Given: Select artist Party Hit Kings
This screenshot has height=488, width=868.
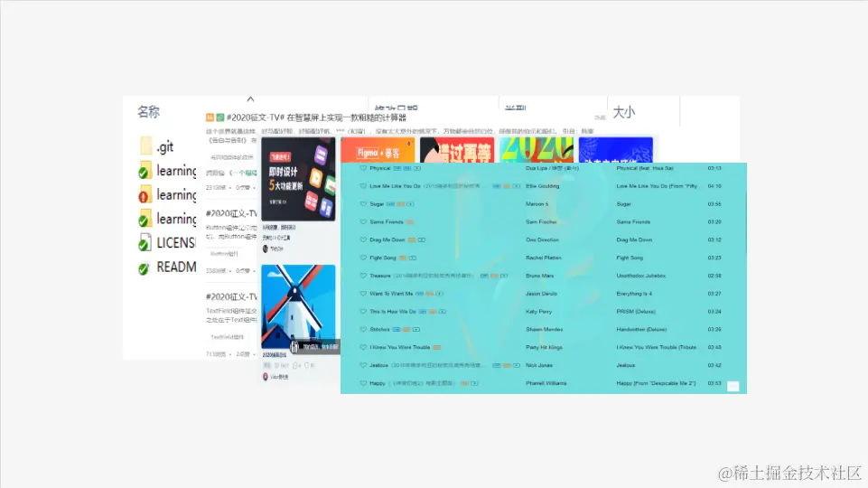Looking at the screenshot, I should tap(544, 347).
